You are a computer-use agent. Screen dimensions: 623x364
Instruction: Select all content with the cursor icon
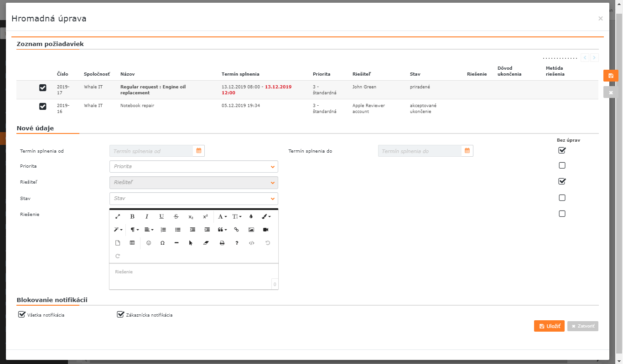click(x=191, y=243)
